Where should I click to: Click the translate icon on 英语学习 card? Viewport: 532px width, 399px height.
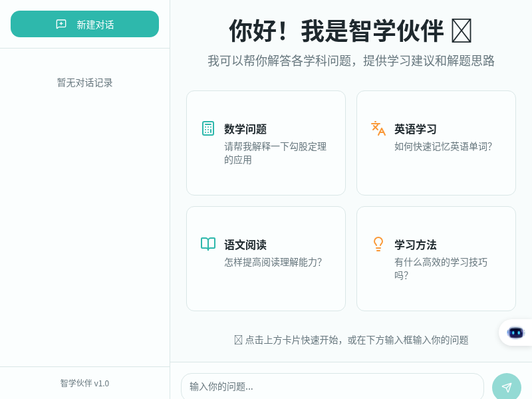[x=378, y=128]
